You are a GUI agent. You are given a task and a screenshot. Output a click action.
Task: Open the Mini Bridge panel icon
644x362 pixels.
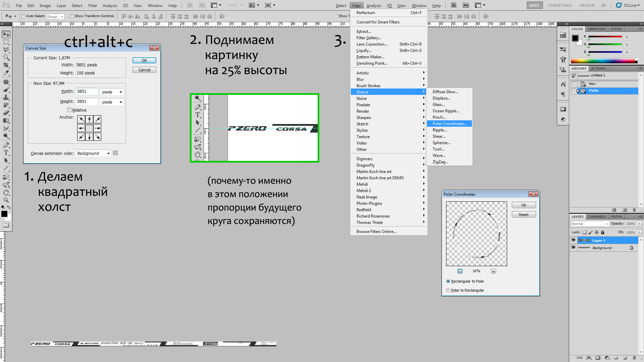563,35
